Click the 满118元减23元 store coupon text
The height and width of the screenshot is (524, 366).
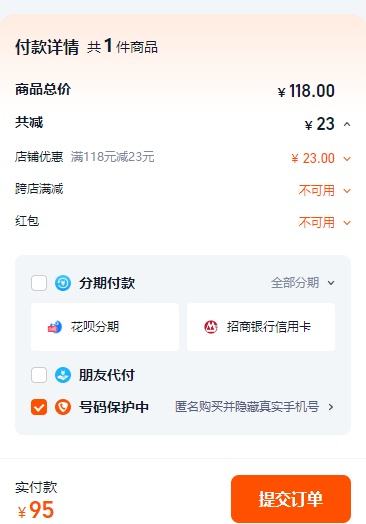pyautogui.click(x=112, y=156)
